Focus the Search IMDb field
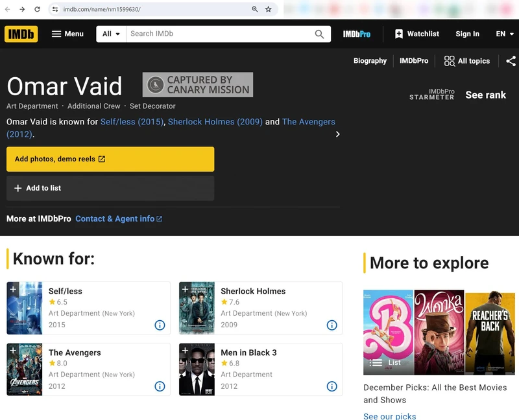The height and width of the screenshot is (420, 519). pyautogui.click(x=220, y=34)
